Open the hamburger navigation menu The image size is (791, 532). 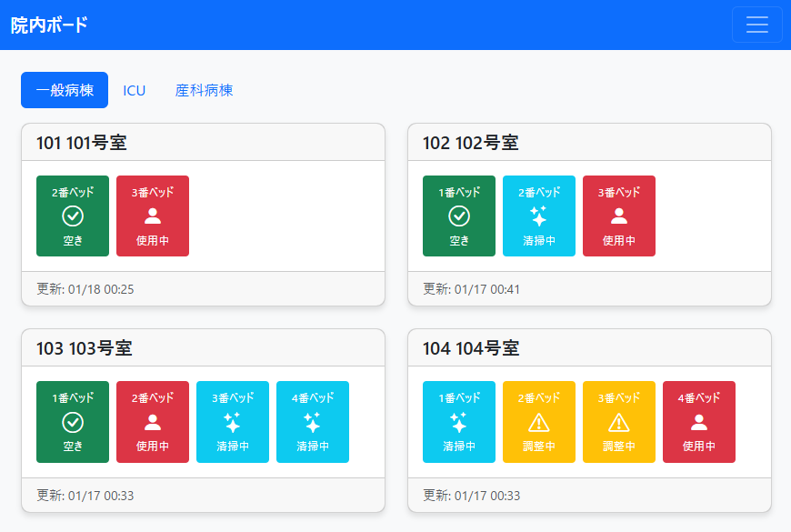click(756, 25)
